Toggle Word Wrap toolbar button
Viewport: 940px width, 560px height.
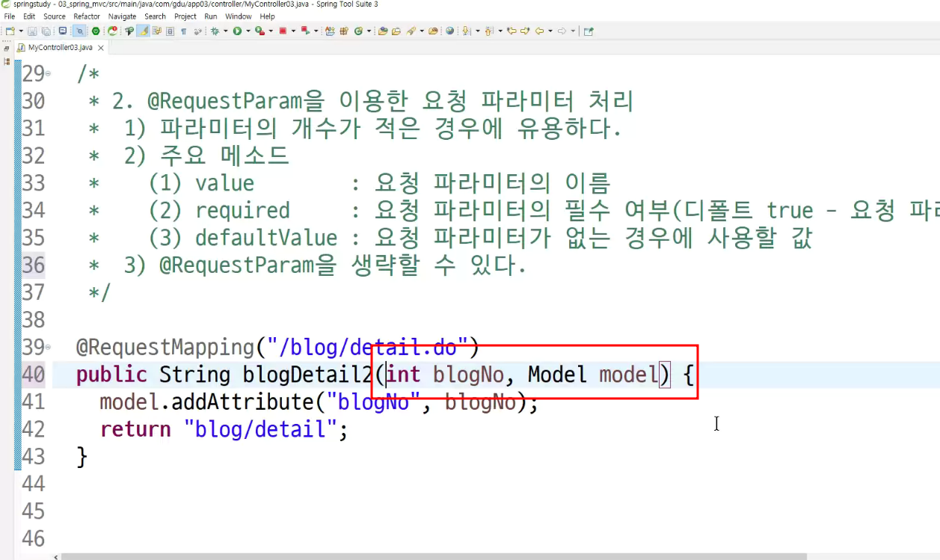[x=157, y=31]
